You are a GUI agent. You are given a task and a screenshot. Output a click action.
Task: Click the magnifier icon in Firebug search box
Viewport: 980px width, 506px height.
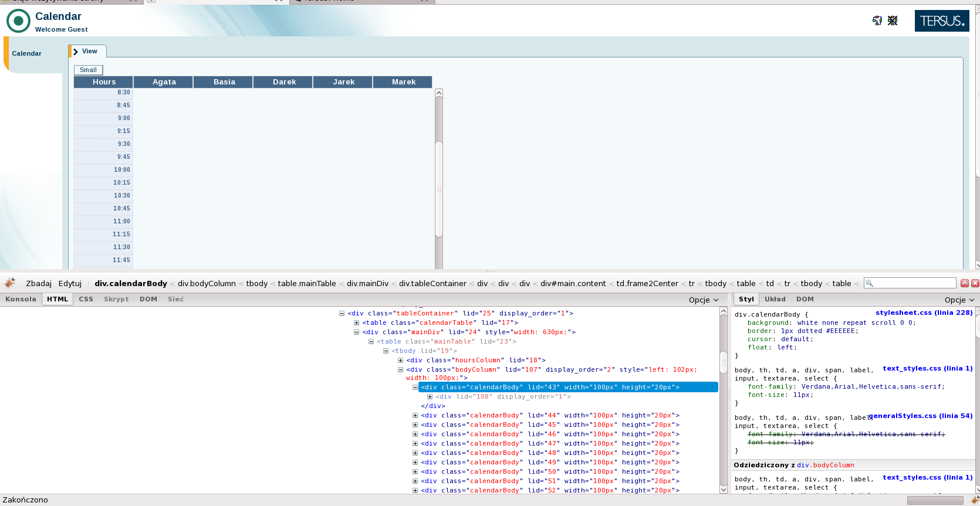pos(870,283)
